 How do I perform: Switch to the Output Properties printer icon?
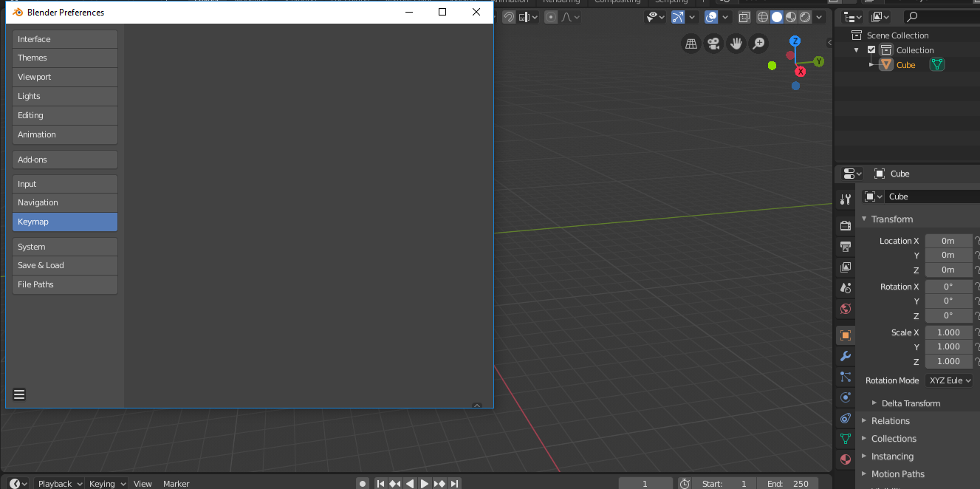pyautogui.click(x=845, y=247)
